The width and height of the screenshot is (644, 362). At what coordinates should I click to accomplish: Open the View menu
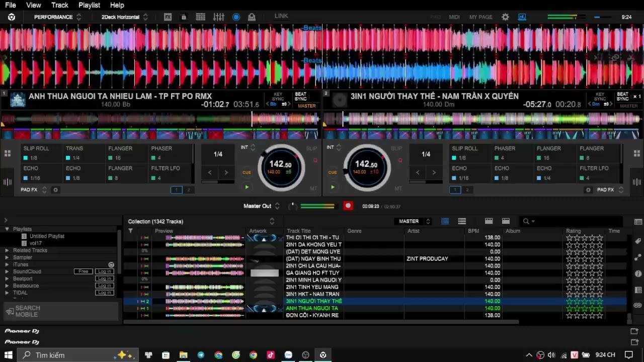point(34,5)
